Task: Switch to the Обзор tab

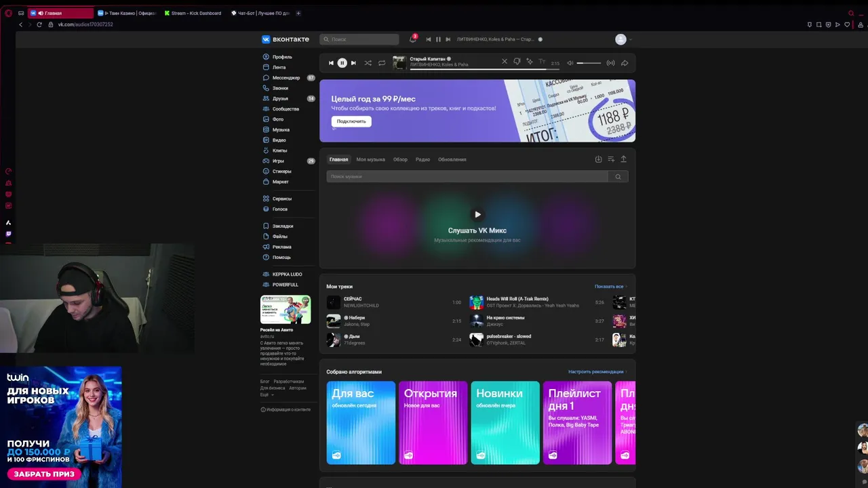Action: pos(400,159)
